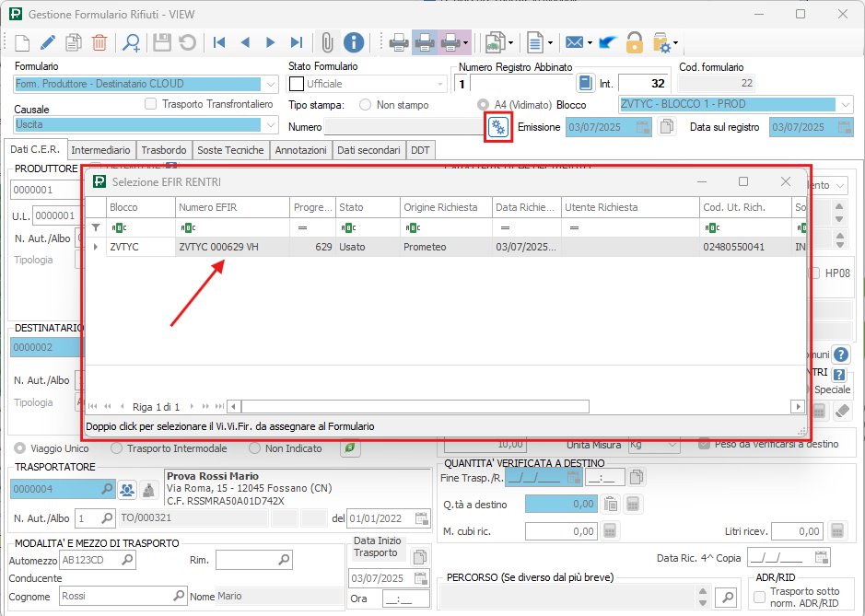This screenshot has width=865, height=616.
Task: Enable Trasporto Transfrontaliero checkbox
Action: (151, 104)
